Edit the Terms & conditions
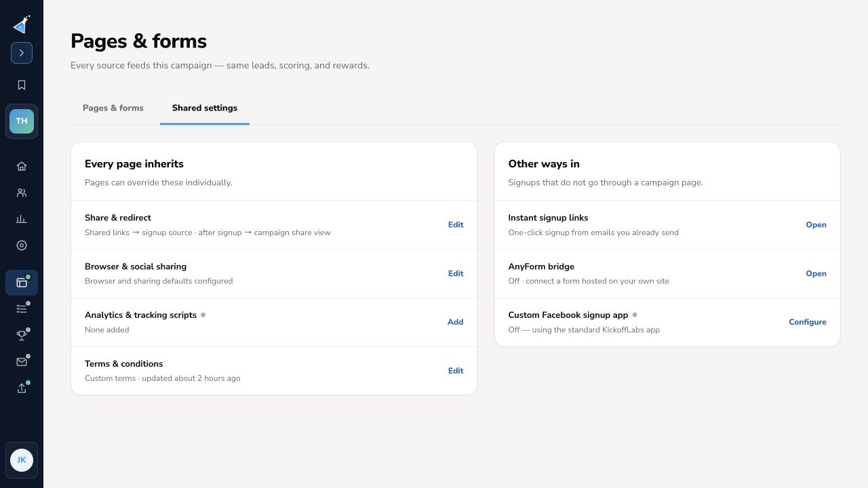The image size is (868, 488). [456, 371]
